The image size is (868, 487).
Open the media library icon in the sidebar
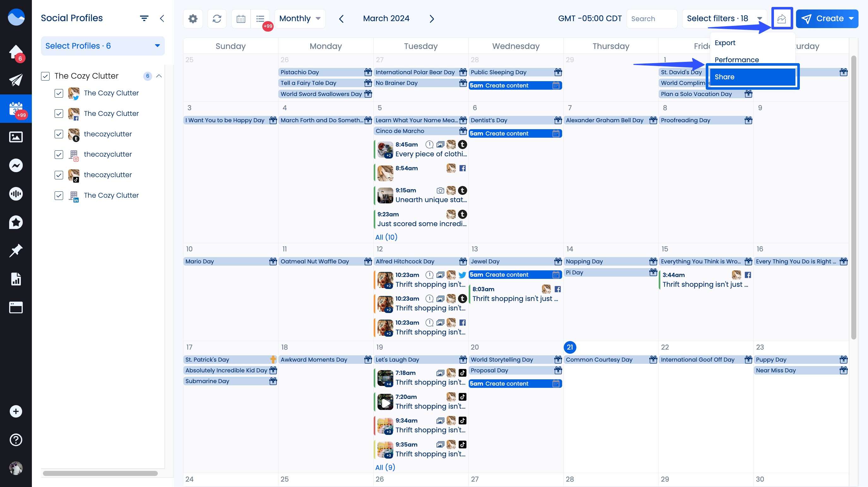pos(16,137)
